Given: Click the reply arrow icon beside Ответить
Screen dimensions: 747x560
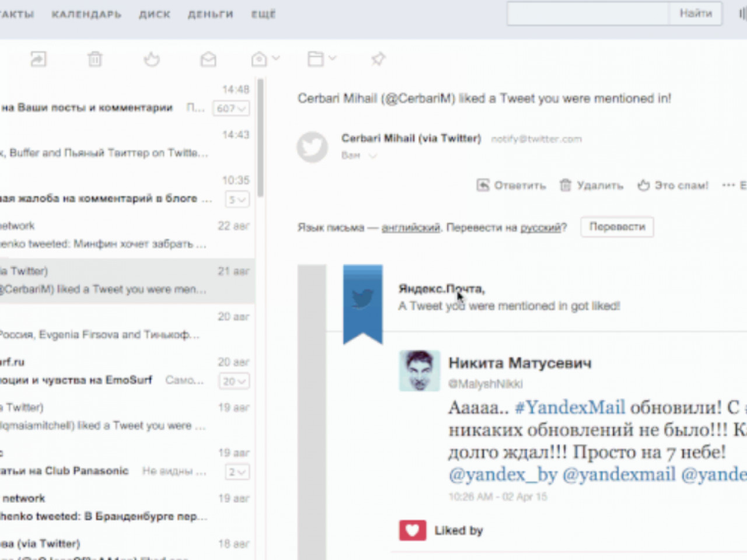Looking at the screenshot, I should pos(483,185).
